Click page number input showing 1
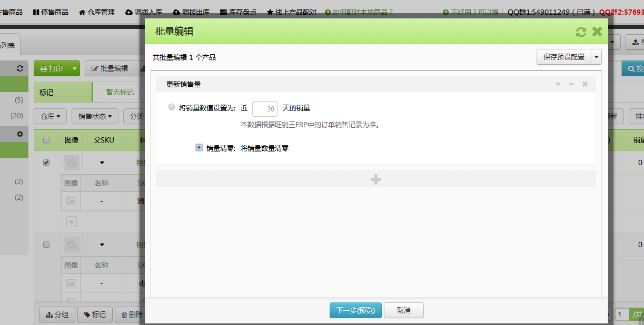 622,314
